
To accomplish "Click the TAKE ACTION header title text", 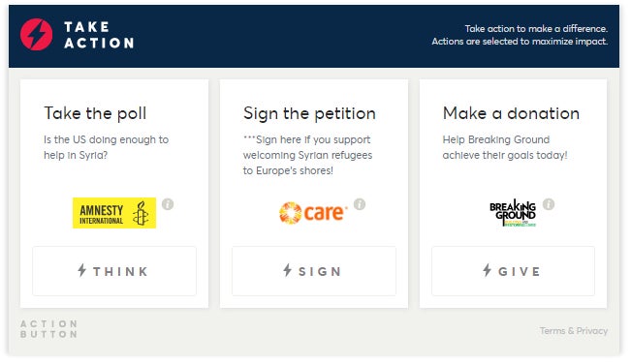I will [x=99, y=35].
